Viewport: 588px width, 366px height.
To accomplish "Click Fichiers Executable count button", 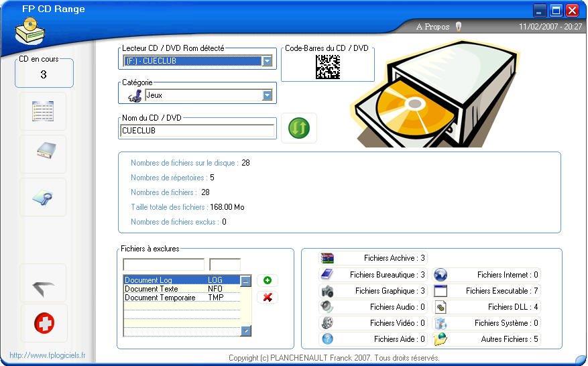I will click(x=486, y=291).
